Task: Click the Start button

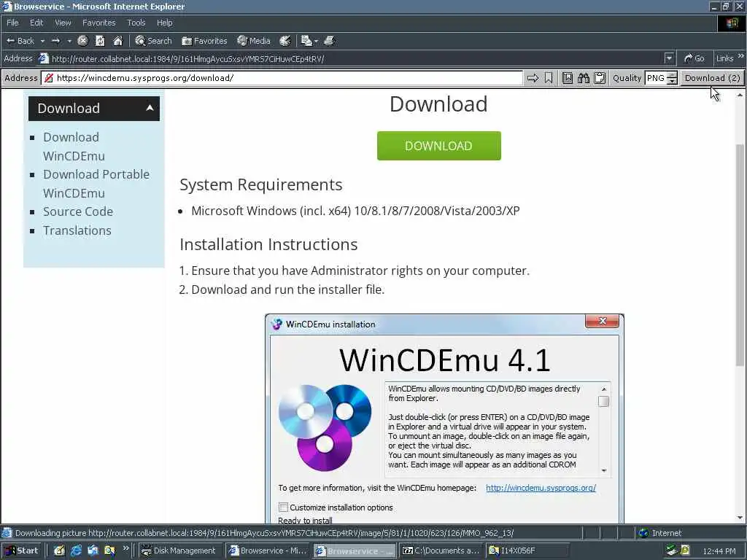Action: (x=21, y=551)
